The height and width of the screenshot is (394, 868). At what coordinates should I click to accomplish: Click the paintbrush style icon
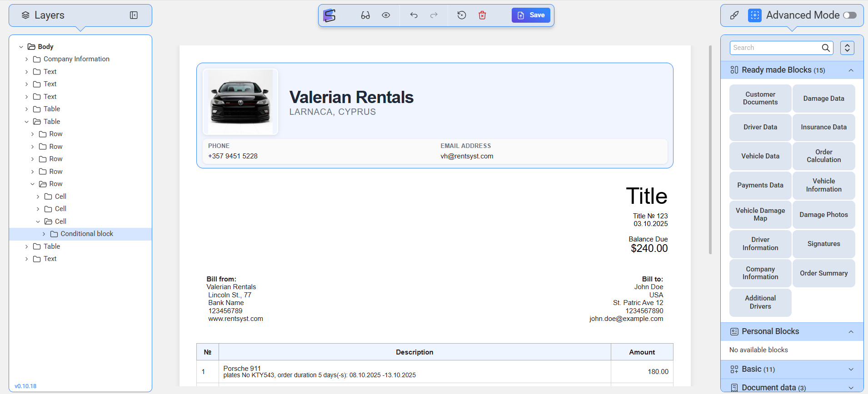click(734, 15)
